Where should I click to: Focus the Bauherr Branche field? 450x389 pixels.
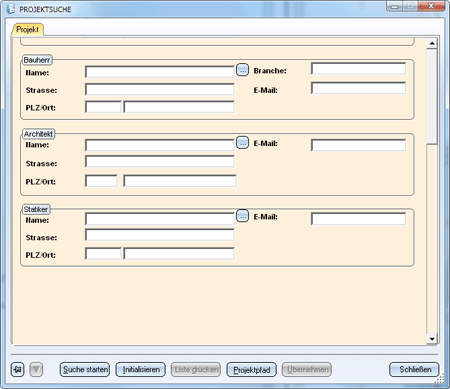coord(359,69)
